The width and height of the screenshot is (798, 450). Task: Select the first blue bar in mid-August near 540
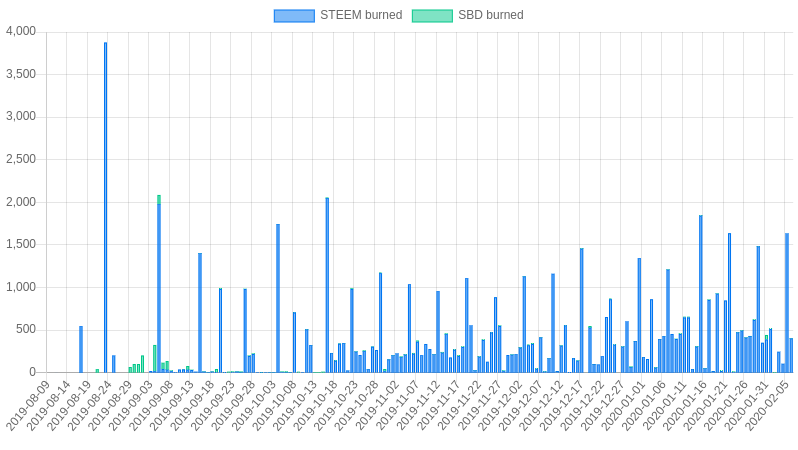[x=81, y=349]
